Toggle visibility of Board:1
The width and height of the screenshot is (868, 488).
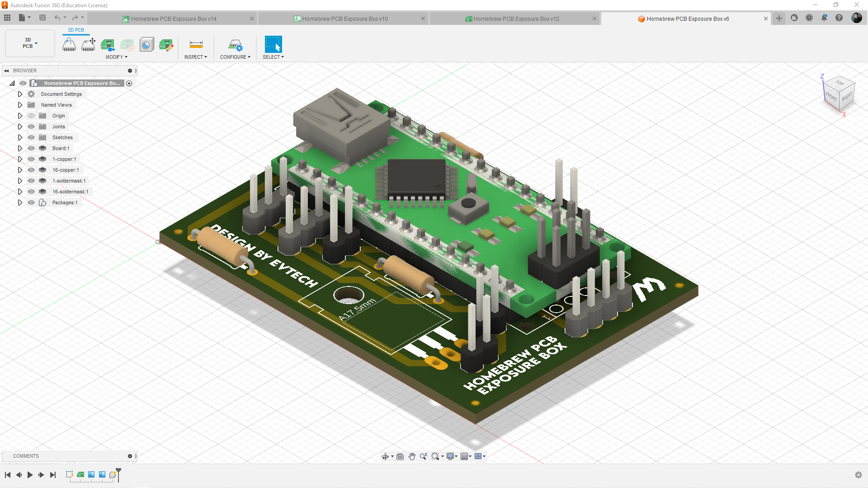click(x=31, y=148)
